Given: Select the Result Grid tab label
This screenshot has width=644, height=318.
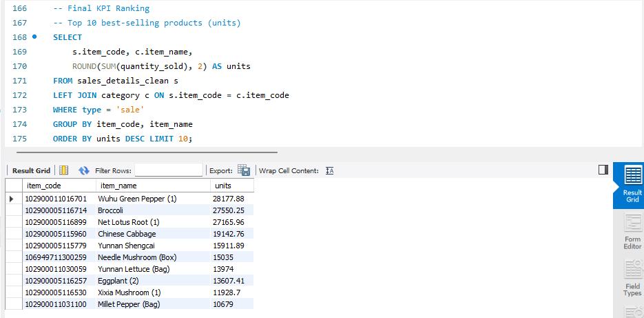Looking at the screenshot, I should pos(31,170).
